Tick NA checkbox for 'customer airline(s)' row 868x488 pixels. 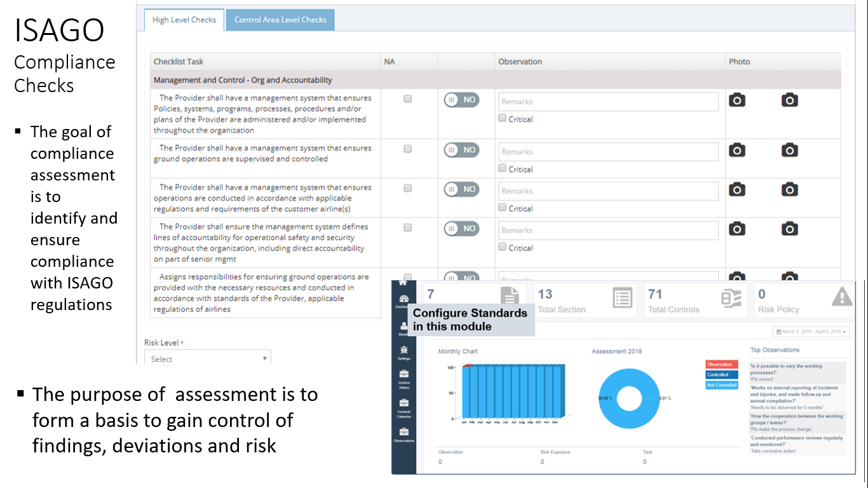(408, 188)
